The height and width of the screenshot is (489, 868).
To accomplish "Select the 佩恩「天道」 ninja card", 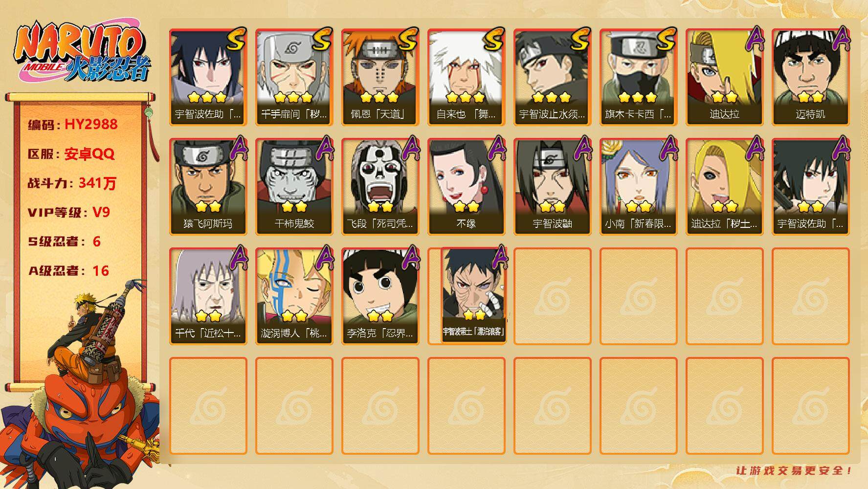I will tap(380, 77).
